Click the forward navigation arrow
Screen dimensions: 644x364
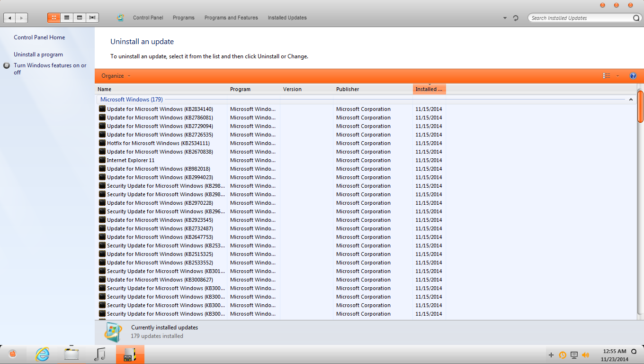[x=21, y=18]
